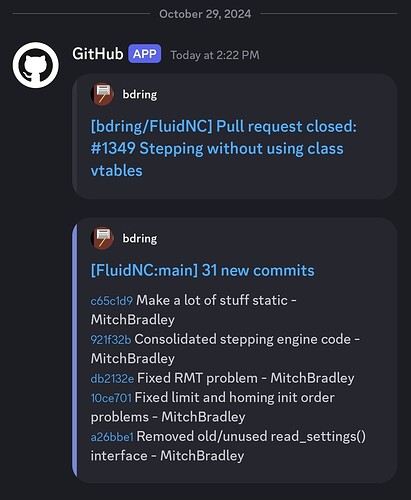This screenshot has height=500, width=411.
Task: Open pull request #1349 closed link
Action: (x=223, y=148)
